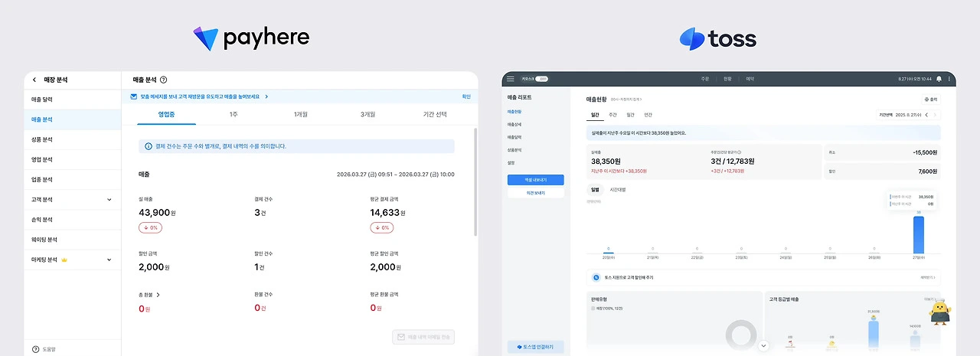Click the 도움말 help icon in payhere sidebar
980x356 pixels.
pyautogui.click(x=35, y=349)
